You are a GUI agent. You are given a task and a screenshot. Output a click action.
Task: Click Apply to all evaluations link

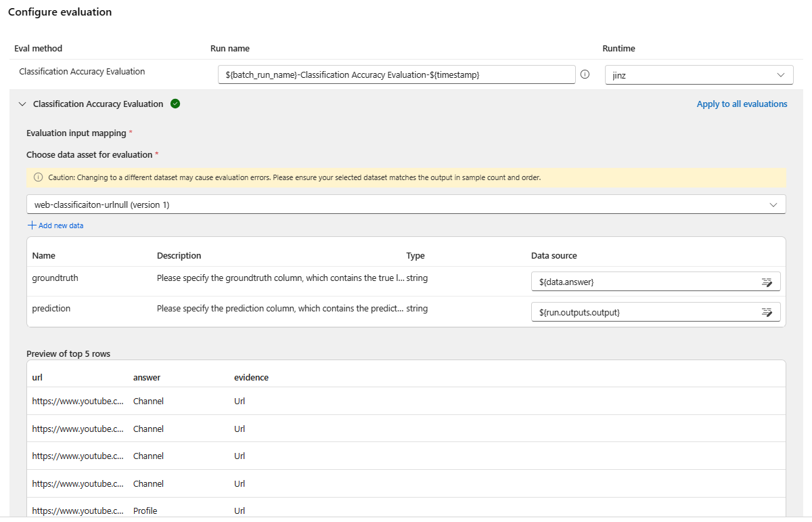[x=742, y=104]
